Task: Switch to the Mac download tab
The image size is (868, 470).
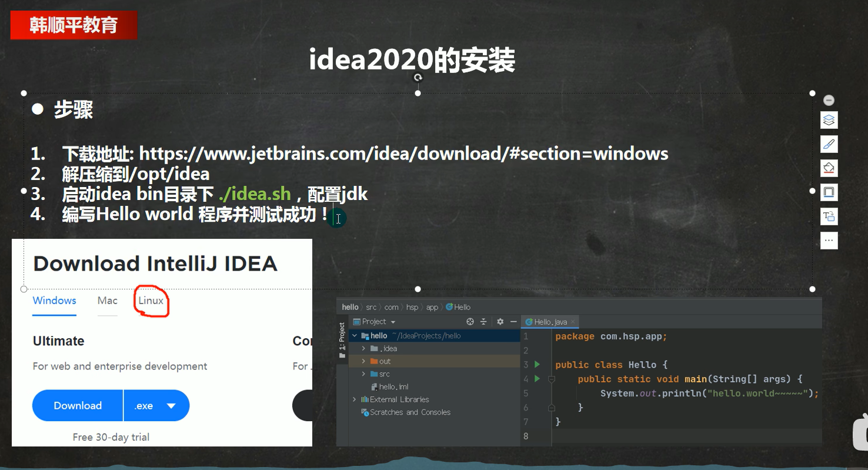Action: (x=108, y=301)
